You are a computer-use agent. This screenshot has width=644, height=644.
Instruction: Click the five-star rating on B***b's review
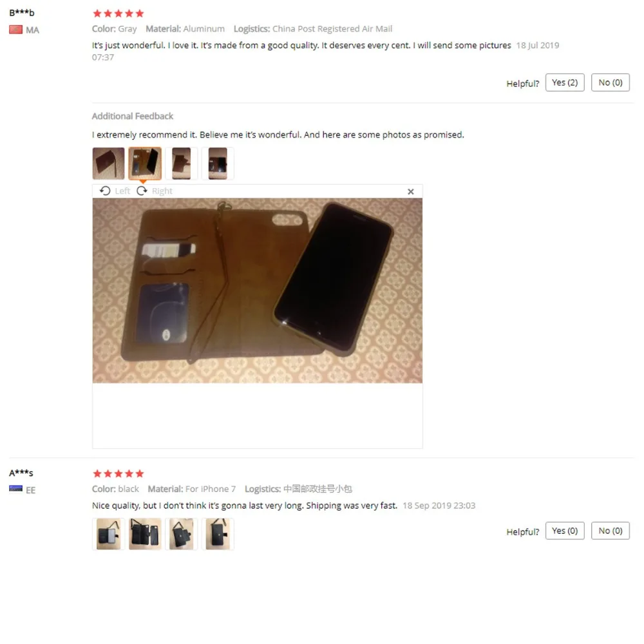118,14
